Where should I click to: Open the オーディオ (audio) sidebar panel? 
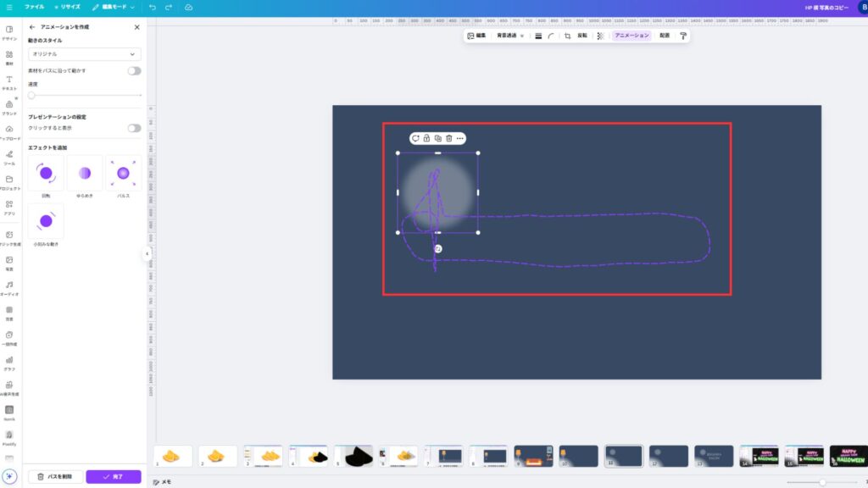coord(9,288)
